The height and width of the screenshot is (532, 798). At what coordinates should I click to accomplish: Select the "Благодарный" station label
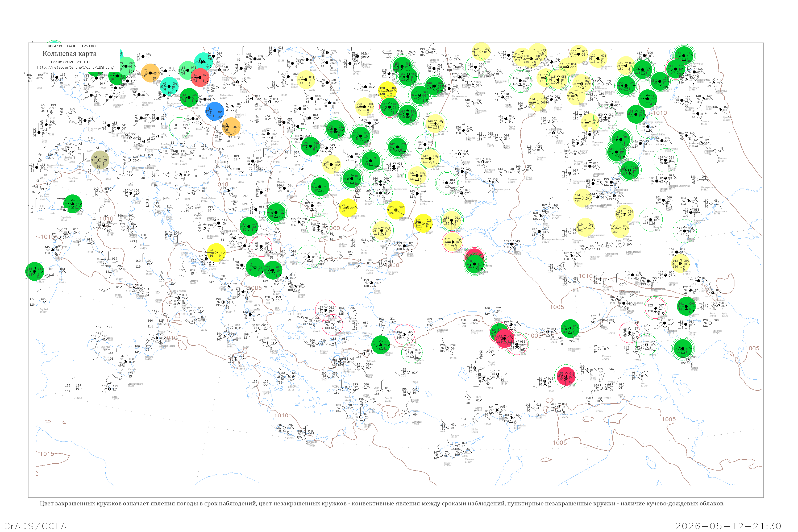[x=633, y=252]
